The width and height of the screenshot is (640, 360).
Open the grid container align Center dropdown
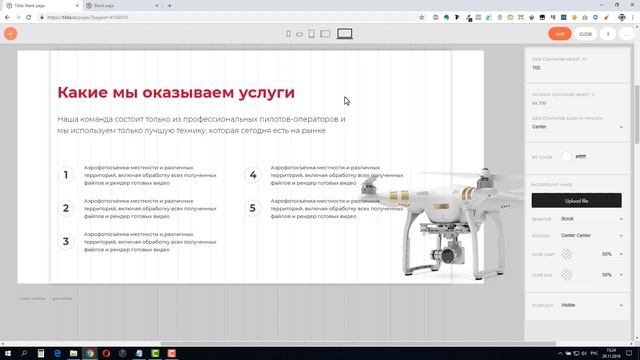(x=577, y=127)
